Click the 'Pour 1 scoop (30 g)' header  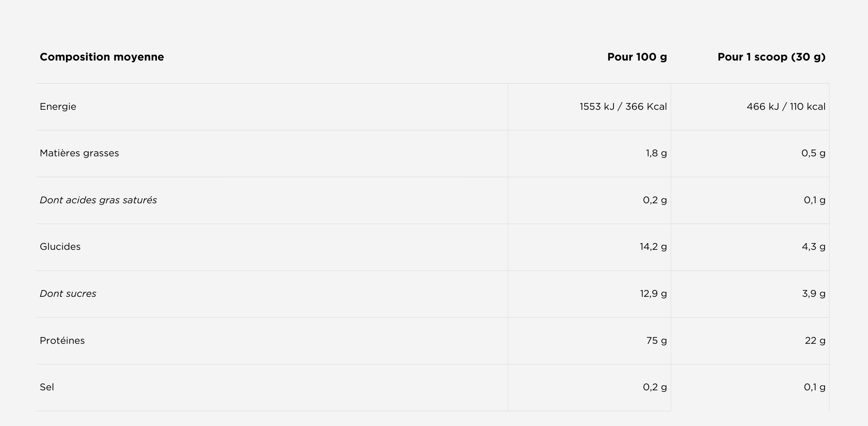tap(771, 57)
